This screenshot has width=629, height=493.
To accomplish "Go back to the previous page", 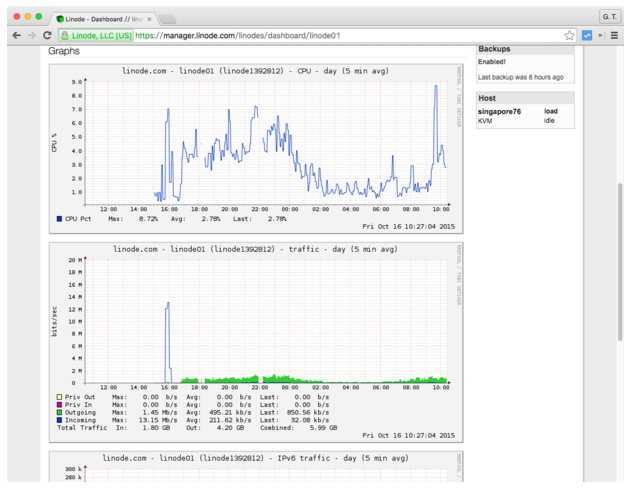I will [x=16, y=35].
